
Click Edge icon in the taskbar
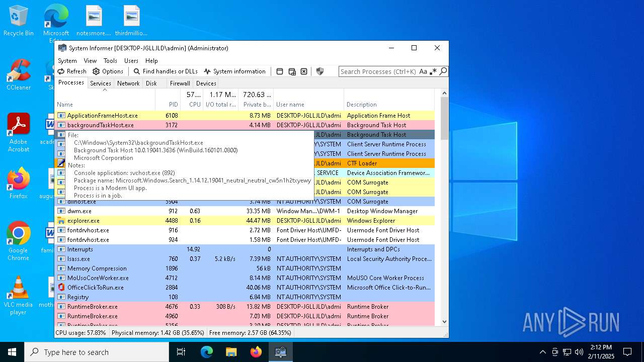click(x=207, y=352)
